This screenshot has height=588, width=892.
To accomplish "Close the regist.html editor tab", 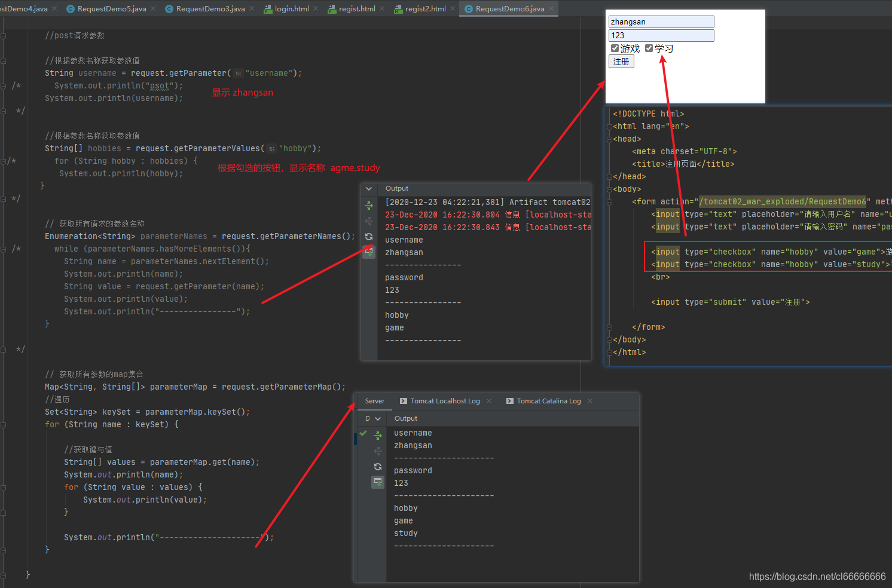I will click(382, 8).
